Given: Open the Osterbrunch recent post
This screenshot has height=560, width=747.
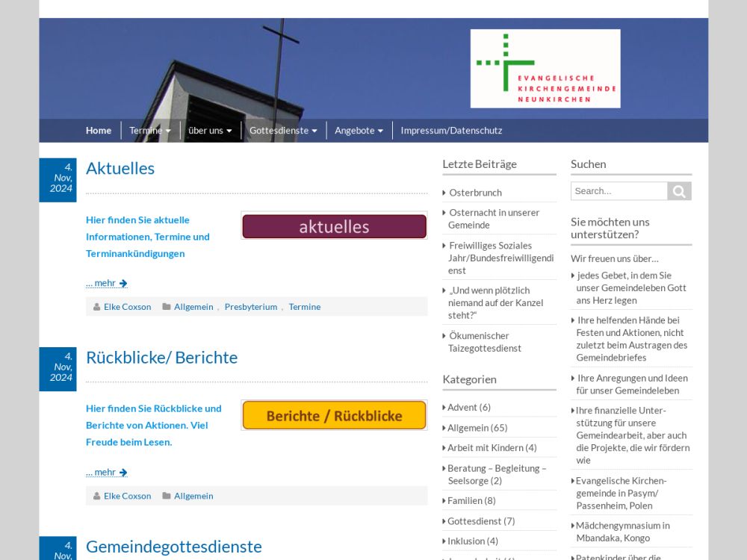Looking at the screenshot, I should (x=475, y=193).
